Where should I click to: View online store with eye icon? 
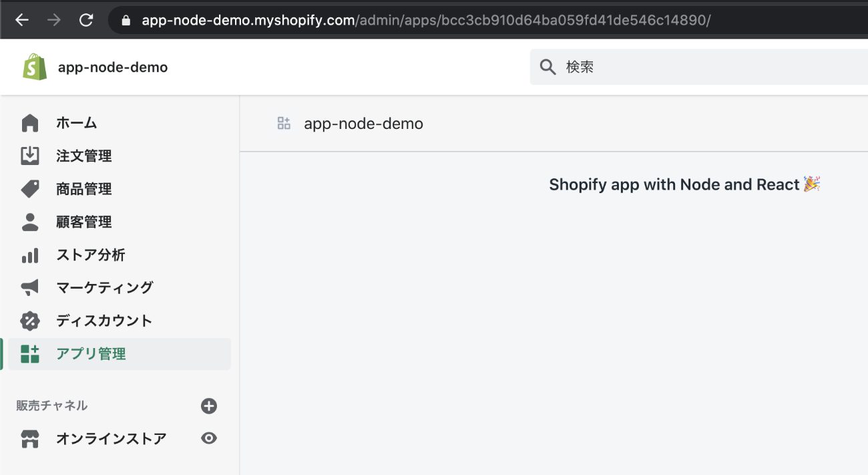[209, 438]
